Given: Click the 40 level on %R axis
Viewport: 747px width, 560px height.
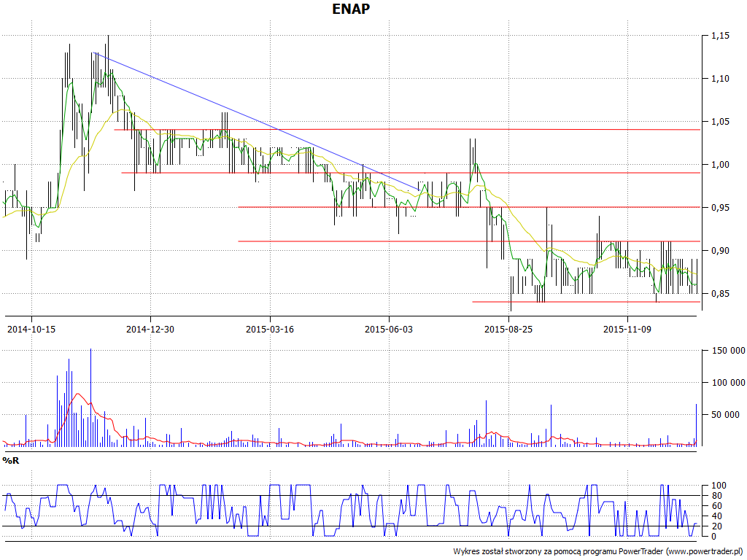Looking at the screenshot, I should point(716,516).
